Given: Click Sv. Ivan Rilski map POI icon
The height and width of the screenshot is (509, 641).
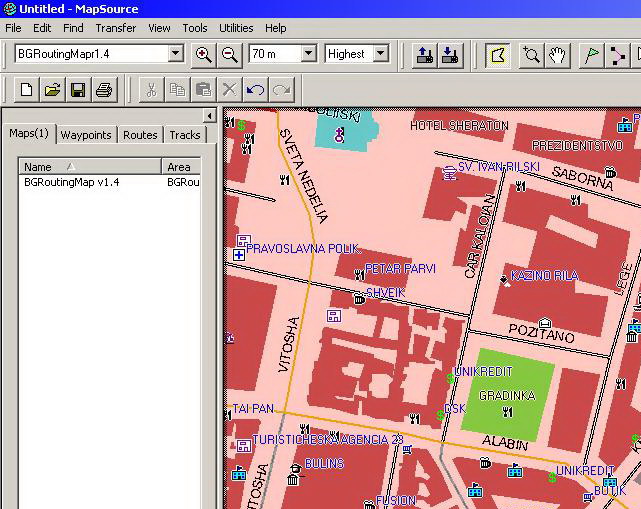Looking at the screenshot, I should pyautogui.click(x=449, y=173).
